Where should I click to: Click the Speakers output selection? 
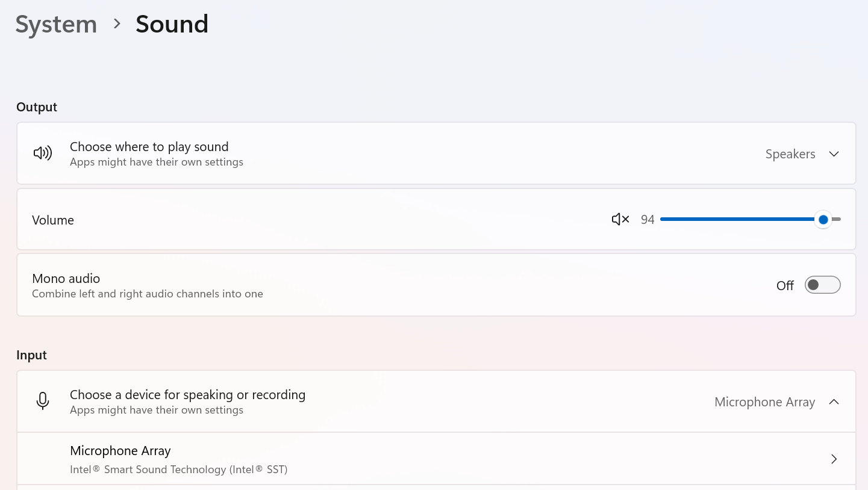(x=790, y=154)
